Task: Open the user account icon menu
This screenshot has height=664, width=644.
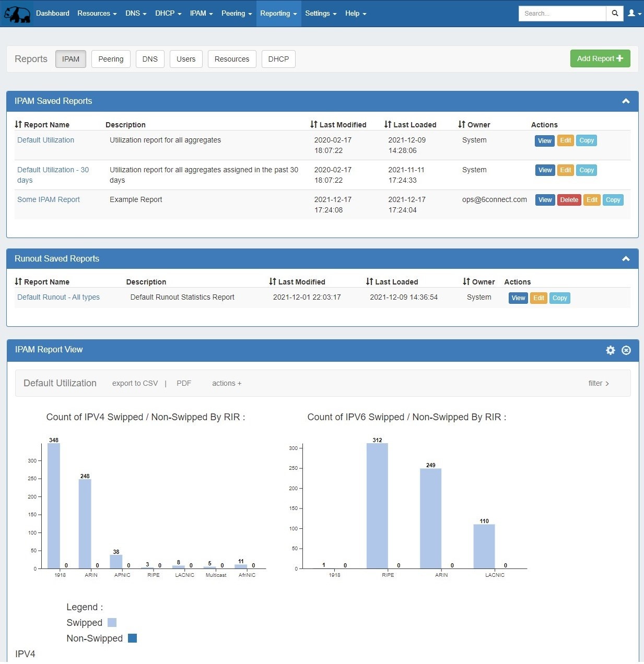Action: [x=634, y=14]
